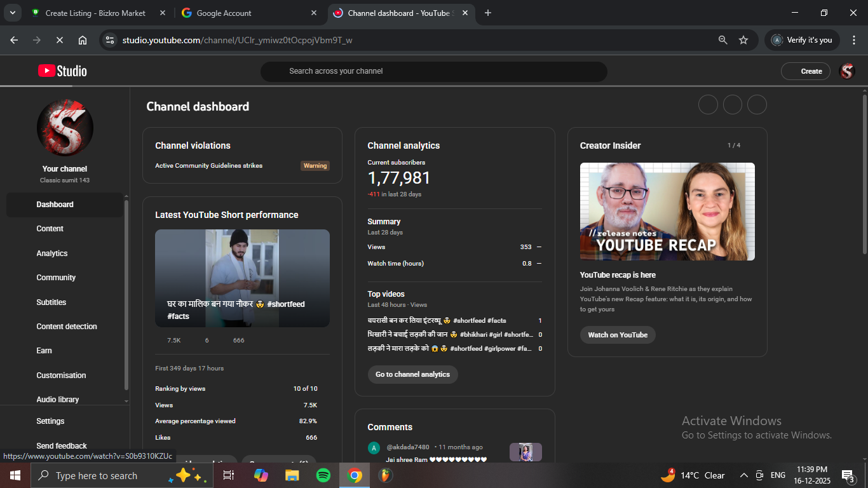Image resolution: width=868 pixels, height=488 pixels.
Task: Click the Search across your channel field
Action: 433,71
